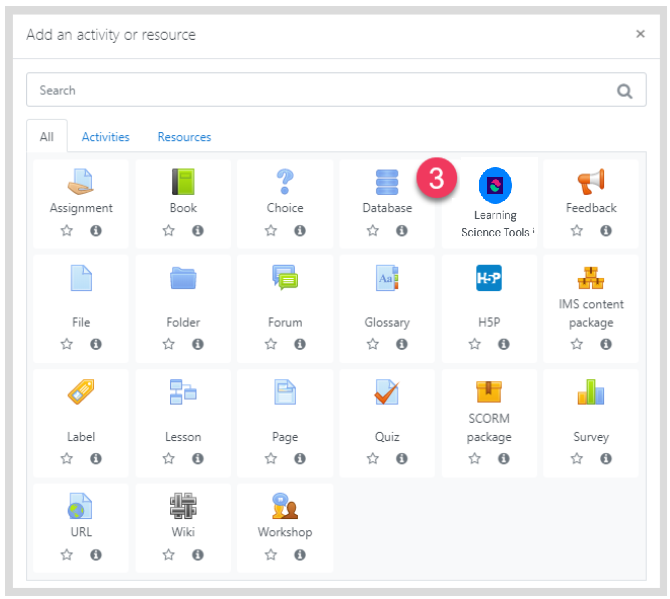Pick the SCORM package icon
Screen dimensions: 670x599
489,392
